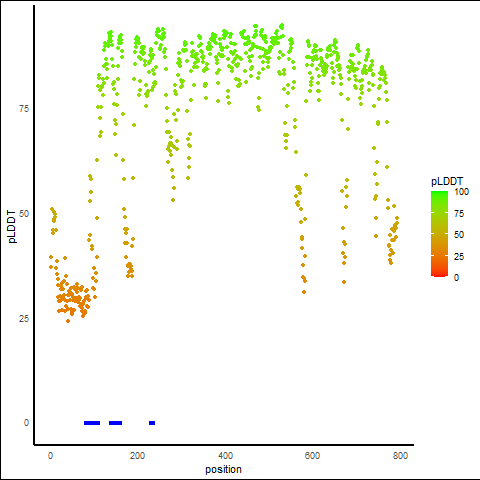Select the middle blue region bar
The height and width of the screenshot is (480, 480).
click(x=116, y=423)
